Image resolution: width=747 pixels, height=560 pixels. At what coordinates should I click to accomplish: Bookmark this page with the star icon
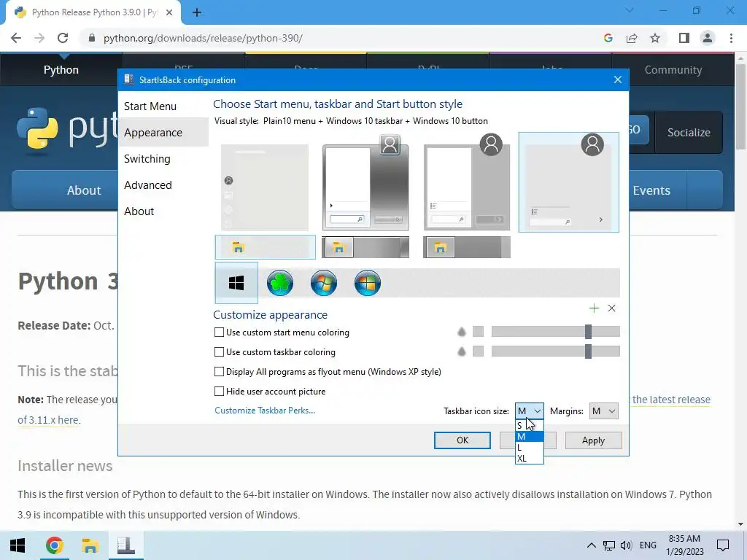(656, 38)
